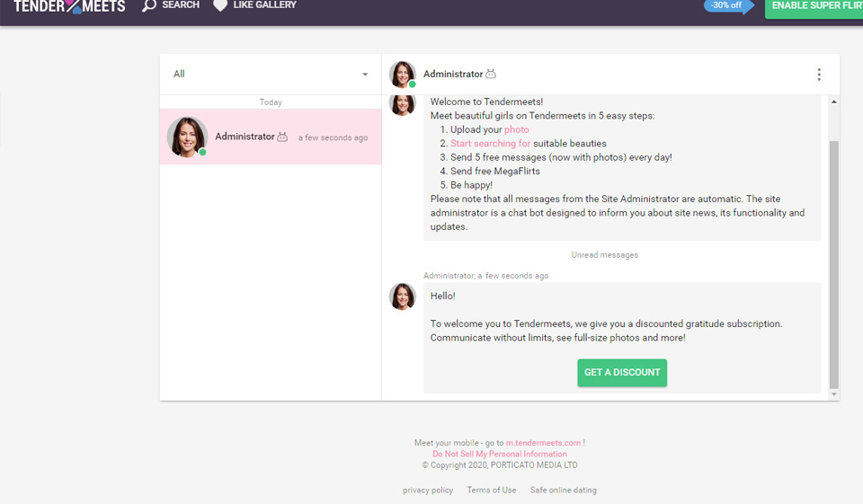The width and height of the screenshot is (863, 504).
Task: Click the -30% off badge
Action: [x=726, y=5]
